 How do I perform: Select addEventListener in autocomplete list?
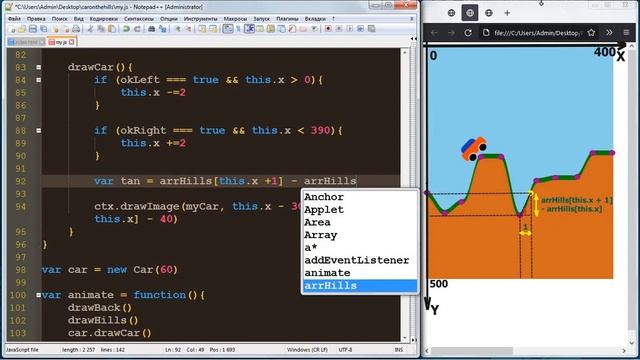[360, 260]
